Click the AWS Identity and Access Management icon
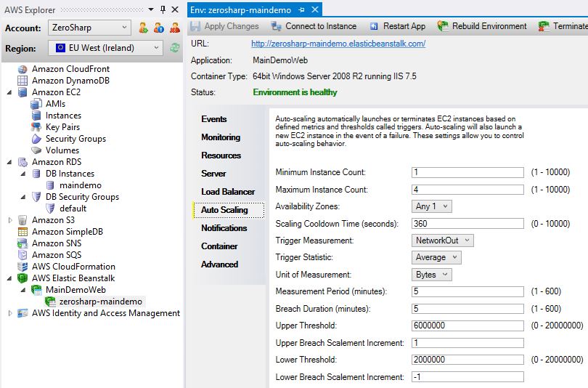 23,313
